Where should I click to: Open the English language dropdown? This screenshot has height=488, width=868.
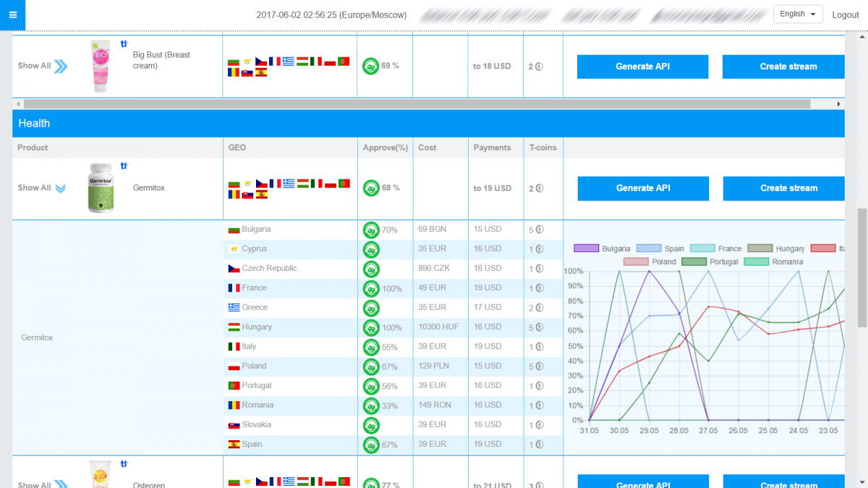coord(798,14)
